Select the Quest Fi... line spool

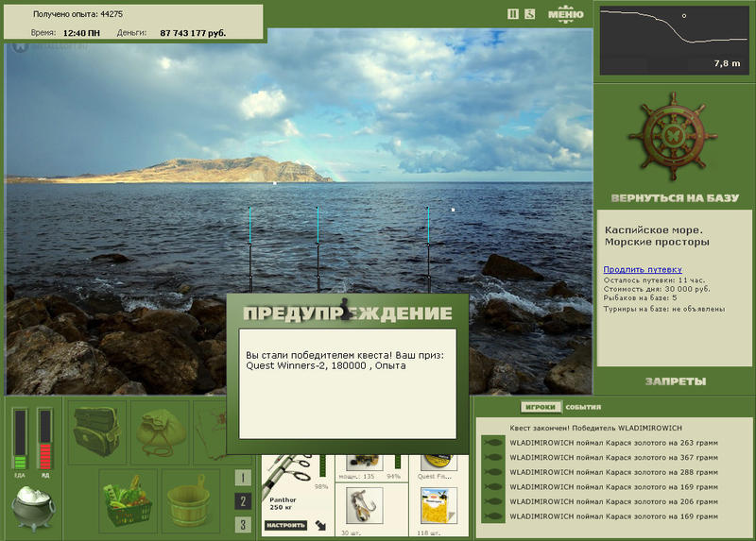click(x=438, y=465)
